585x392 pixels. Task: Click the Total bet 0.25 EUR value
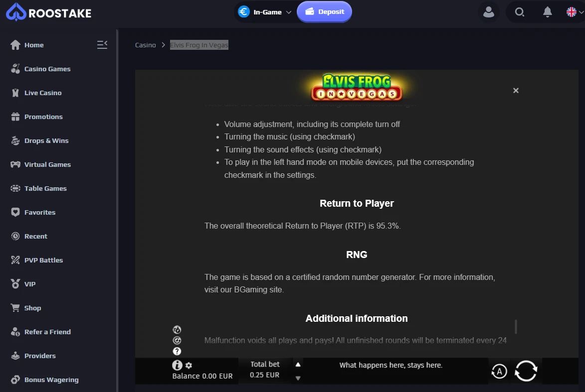[264, 375]
